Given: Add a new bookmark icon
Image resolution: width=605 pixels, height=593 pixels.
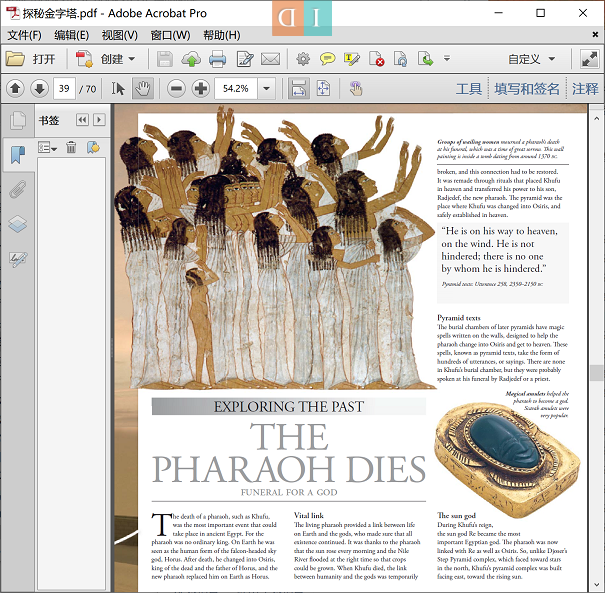Looking at the screenshot, I should point(93,147).
